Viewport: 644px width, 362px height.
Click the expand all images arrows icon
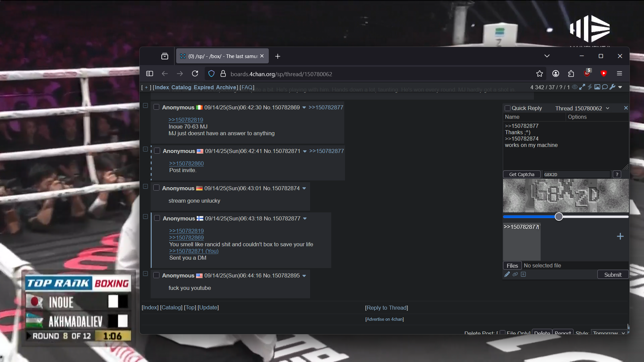point(582,87)
